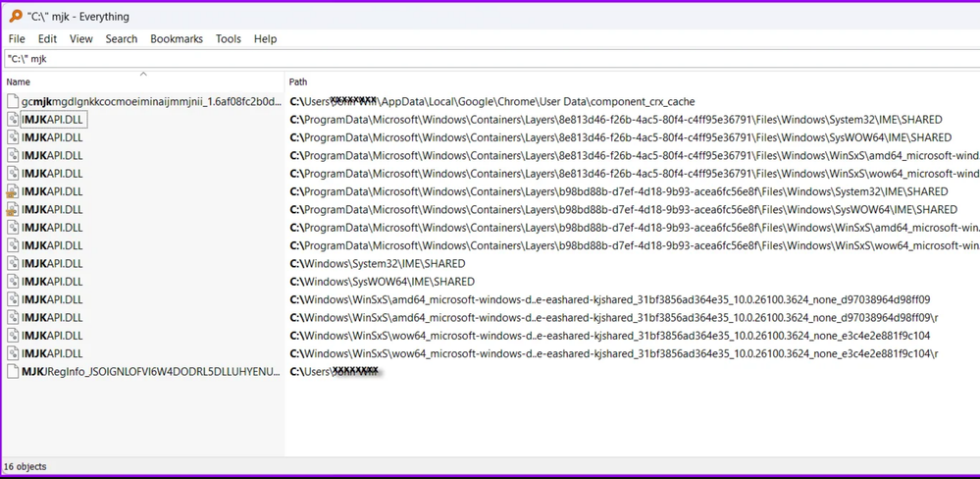Click DLL icon for path ending none_d97038964d98ff09

click(13, 299)
